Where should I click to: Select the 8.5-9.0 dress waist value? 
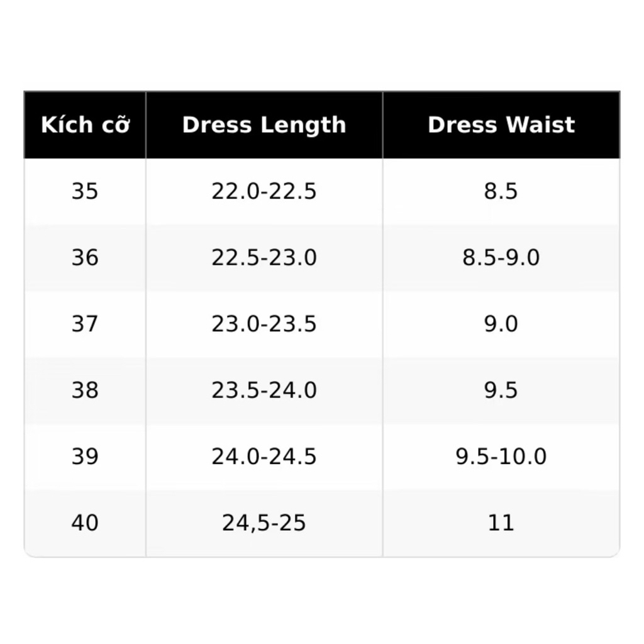tap(501, 258)
